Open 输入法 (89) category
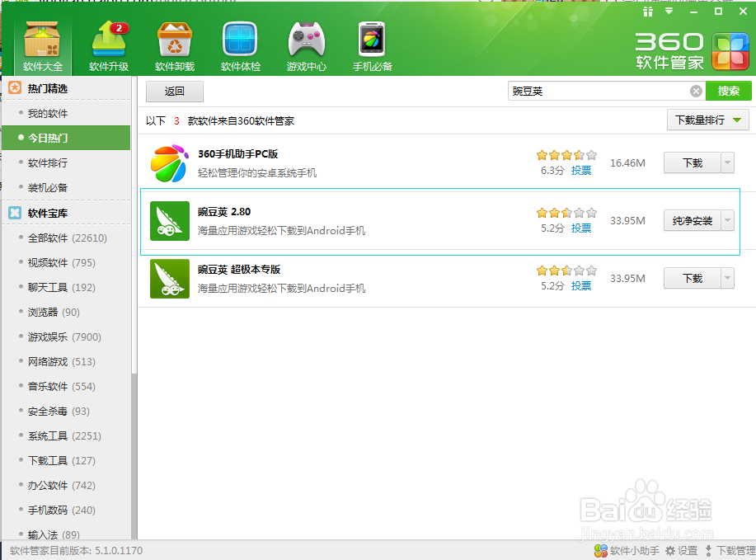This screenshot has width=756, height=560. click(66, 534)
